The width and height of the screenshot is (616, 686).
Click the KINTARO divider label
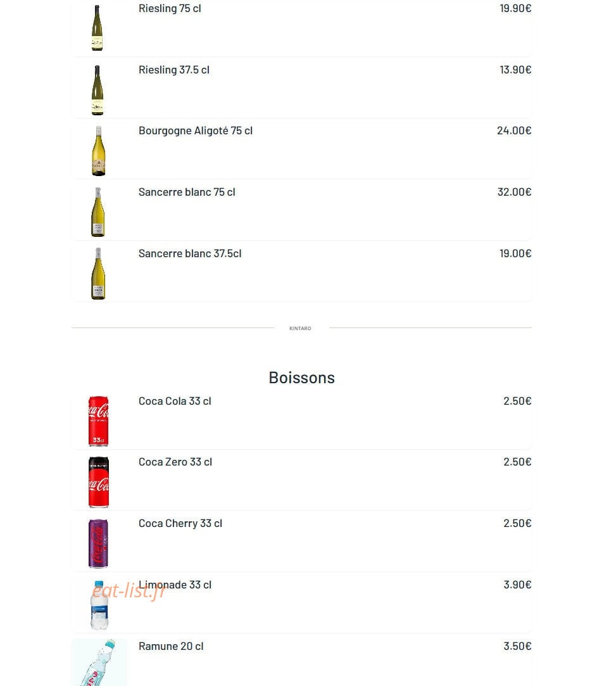(300, 328)
